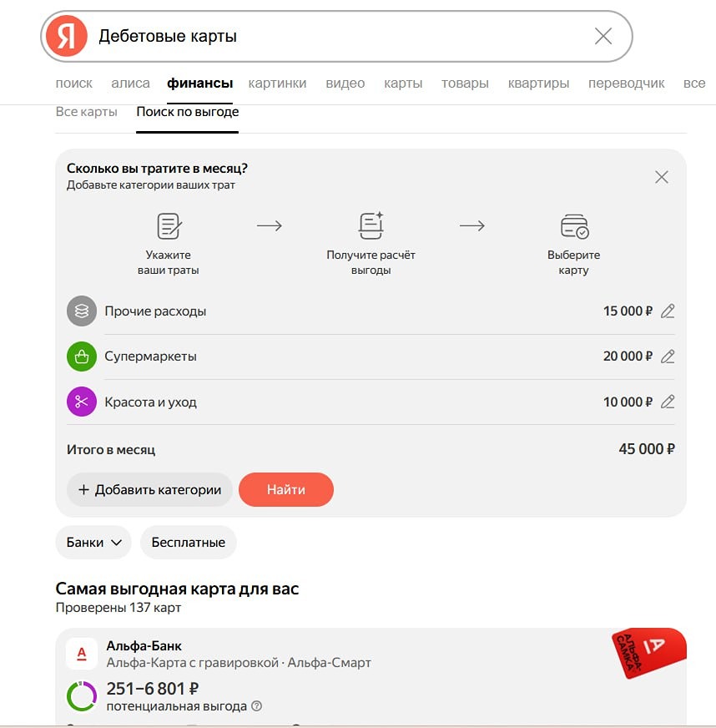This screenshot has width=716, height=728.
Task: Click the benefit donut chart next to 251–6 801 ₽
Action: click(x=82, y=695)
